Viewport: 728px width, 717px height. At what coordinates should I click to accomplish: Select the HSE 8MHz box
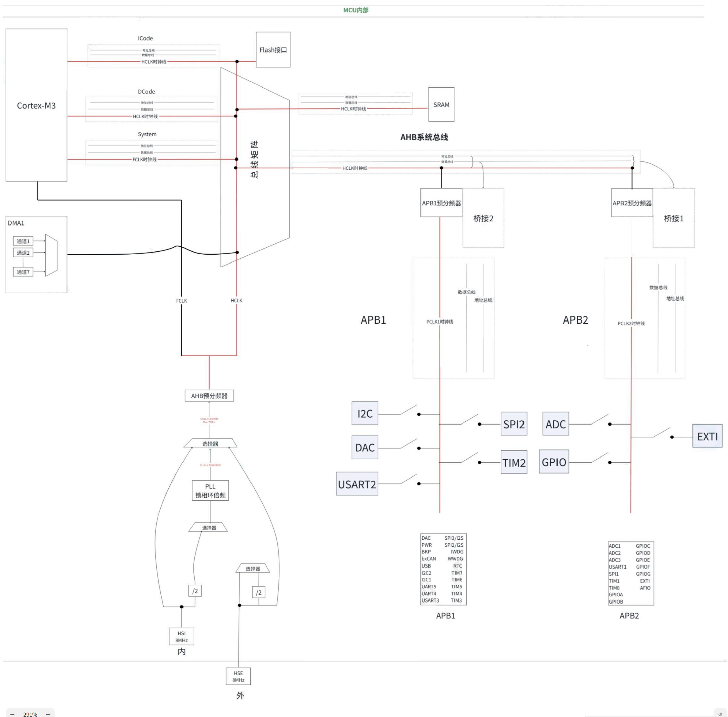point(238,676)
